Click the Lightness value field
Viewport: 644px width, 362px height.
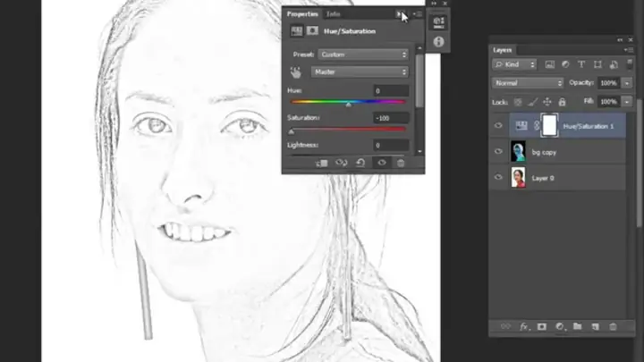391,146
